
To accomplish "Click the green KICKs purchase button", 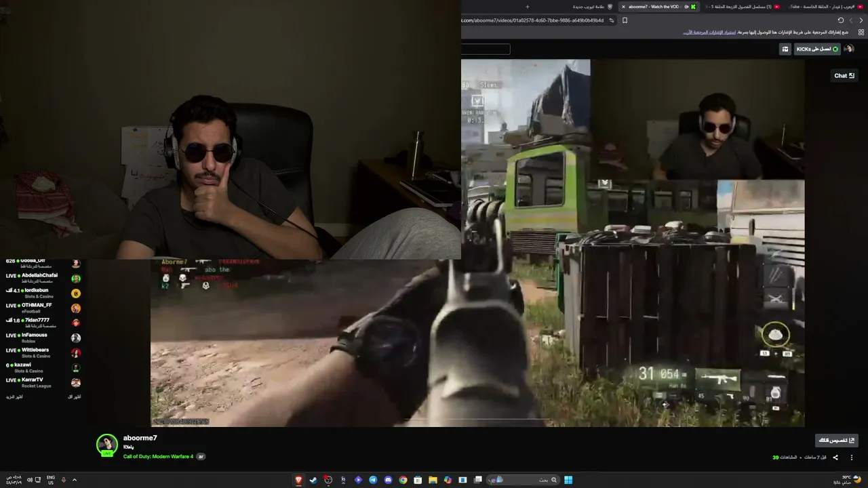I will [x=817, y=49].
